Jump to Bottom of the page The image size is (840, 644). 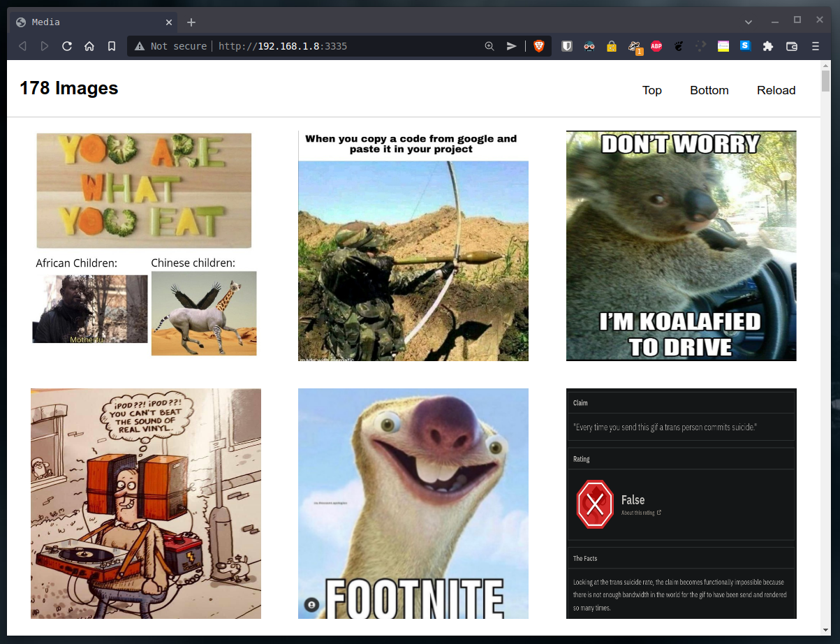[709, 90]
